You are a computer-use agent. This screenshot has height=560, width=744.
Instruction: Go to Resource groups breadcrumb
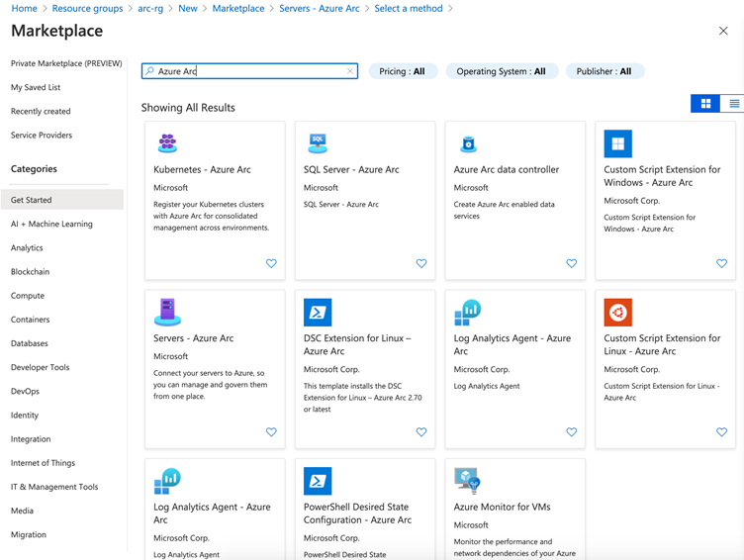[x=87, y=9]
